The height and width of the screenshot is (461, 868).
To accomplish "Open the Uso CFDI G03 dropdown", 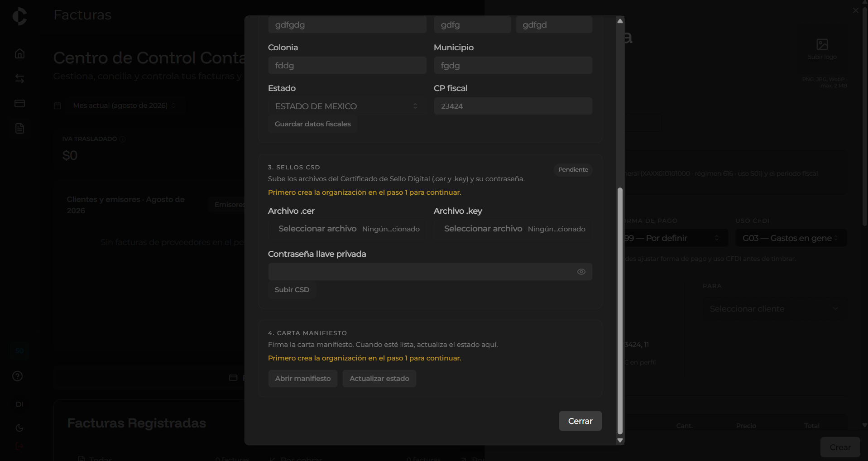I will pyautogui.click(x=791, y=238).
